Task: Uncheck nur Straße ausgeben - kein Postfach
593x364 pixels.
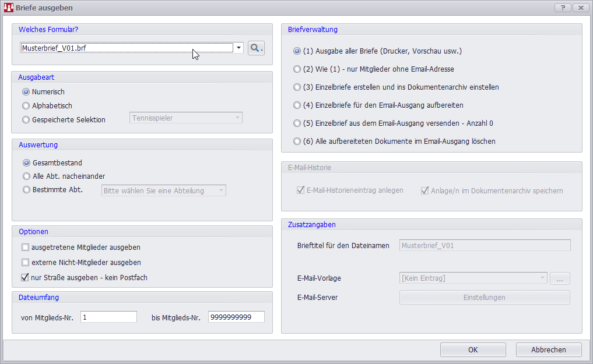Action: (26, 277)
